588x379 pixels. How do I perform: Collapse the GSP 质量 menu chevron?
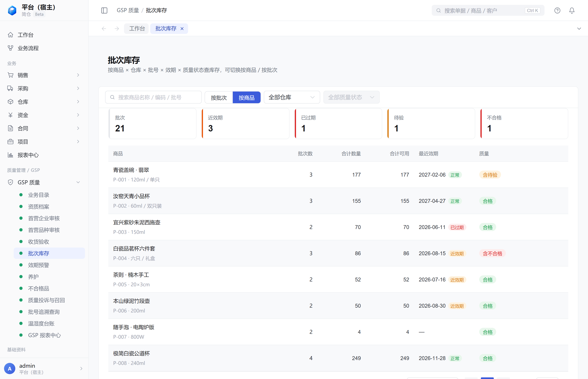click(78, 182)
